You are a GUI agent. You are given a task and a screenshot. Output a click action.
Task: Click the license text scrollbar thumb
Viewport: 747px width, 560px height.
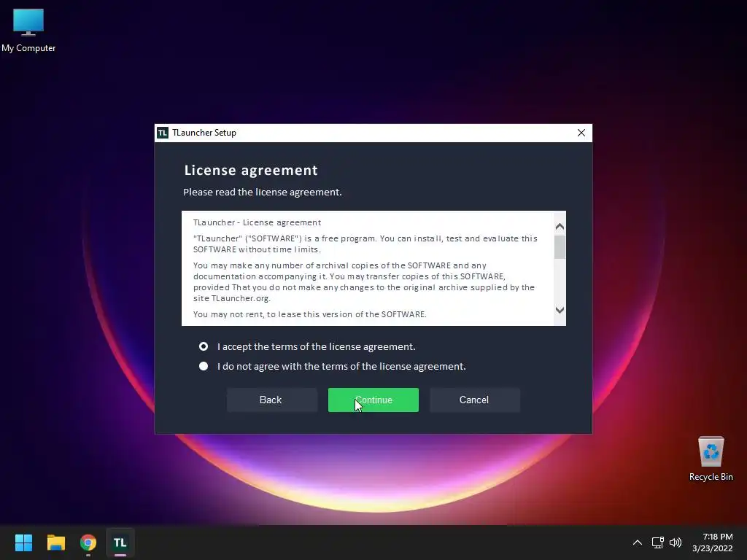tap(560, 246)
